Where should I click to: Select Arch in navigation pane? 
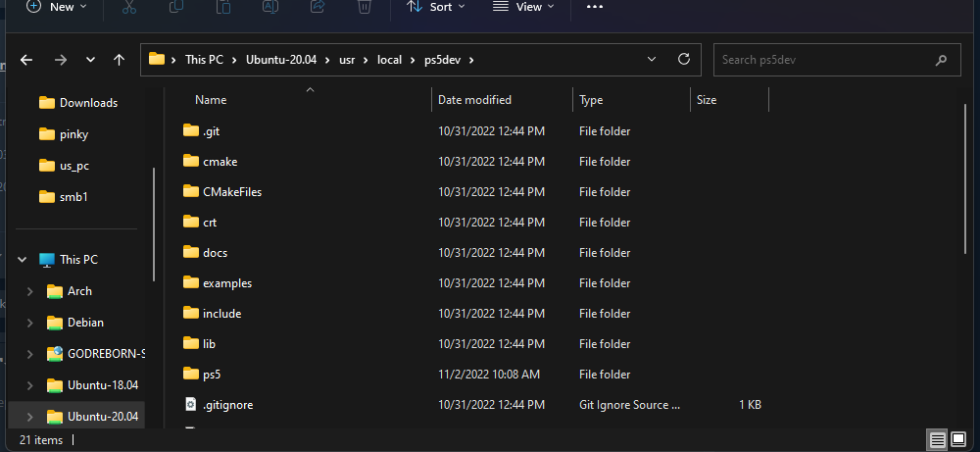(x=79, y=291)
